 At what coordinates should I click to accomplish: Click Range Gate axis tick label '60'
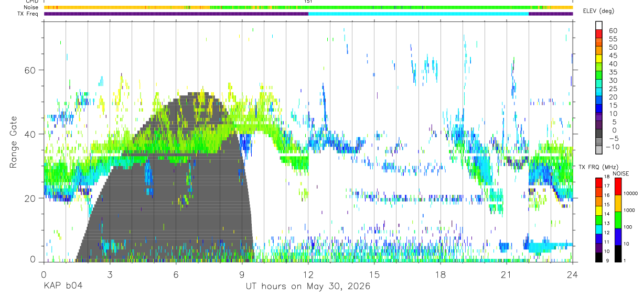click(31, 70)
